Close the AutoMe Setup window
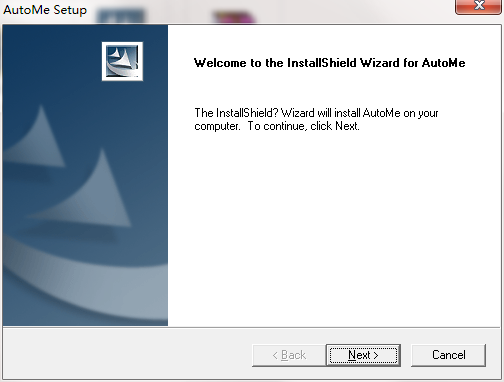This screenshot has height=382, width=504. [x=479, y=6]
